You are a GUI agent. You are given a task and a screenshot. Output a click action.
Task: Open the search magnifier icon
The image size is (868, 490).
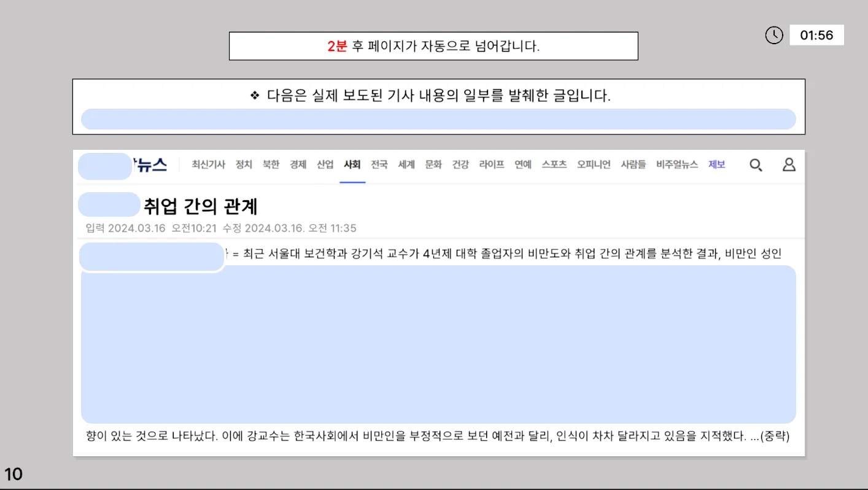(x=756, y=165)
